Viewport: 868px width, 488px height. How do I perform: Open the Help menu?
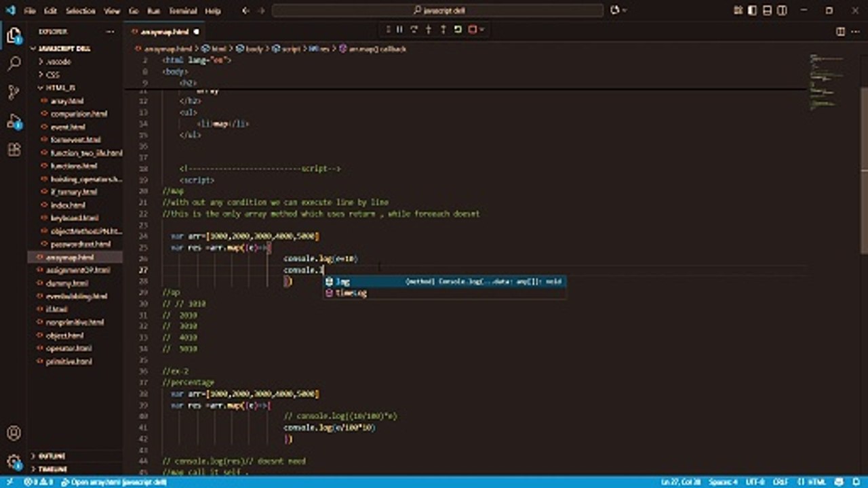coord(213,11)
